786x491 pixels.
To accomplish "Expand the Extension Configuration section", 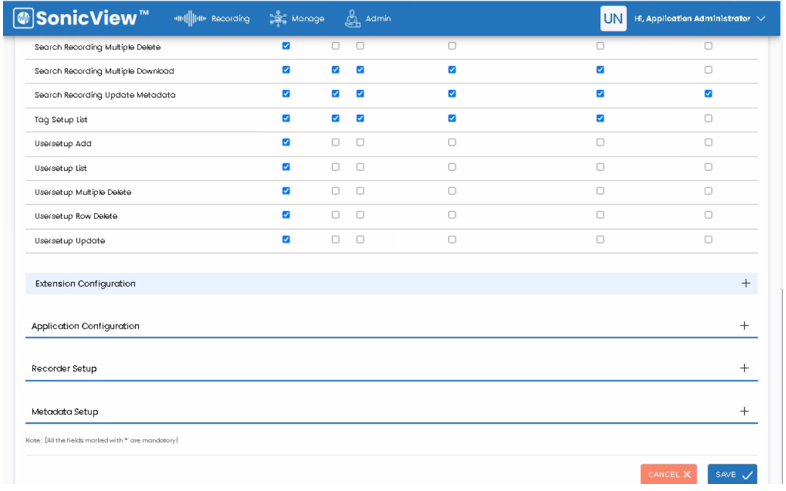I will coord(745,283).
